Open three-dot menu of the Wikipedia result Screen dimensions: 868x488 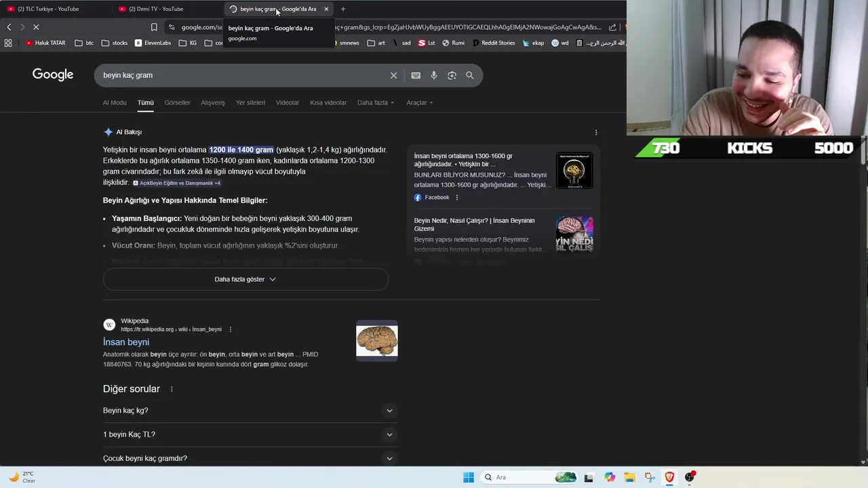[230, 329]
